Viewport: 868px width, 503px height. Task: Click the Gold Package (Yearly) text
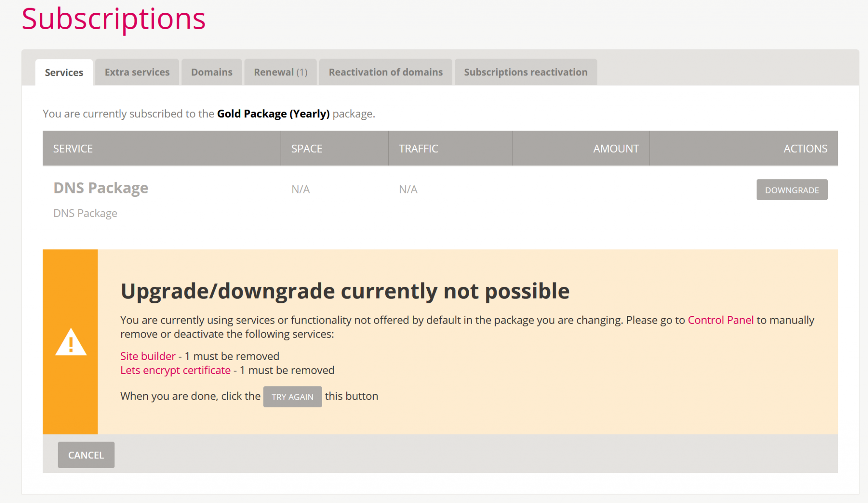point(273,114)
